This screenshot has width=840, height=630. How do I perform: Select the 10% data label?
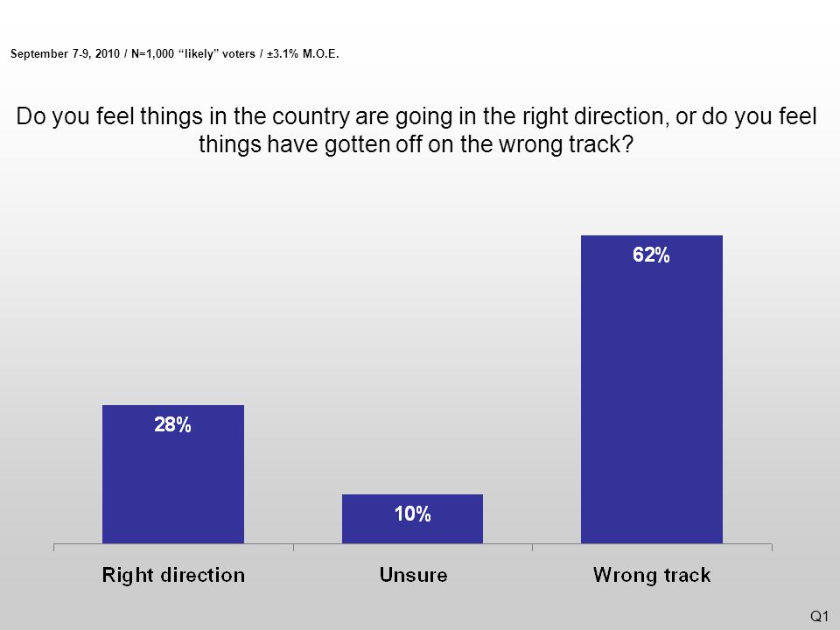click(x=412, y=514)
